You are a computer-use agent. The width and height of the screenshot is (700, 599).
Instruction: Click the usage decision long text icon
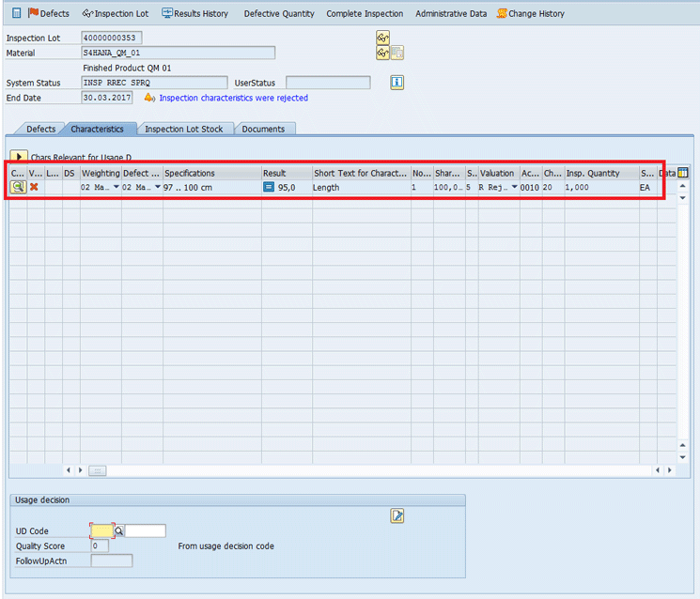point(397,515)
